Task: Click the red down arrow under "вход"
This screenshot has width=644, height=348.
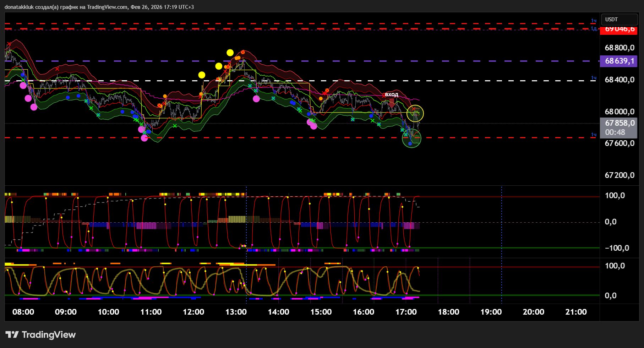Action: coord(391,103)
